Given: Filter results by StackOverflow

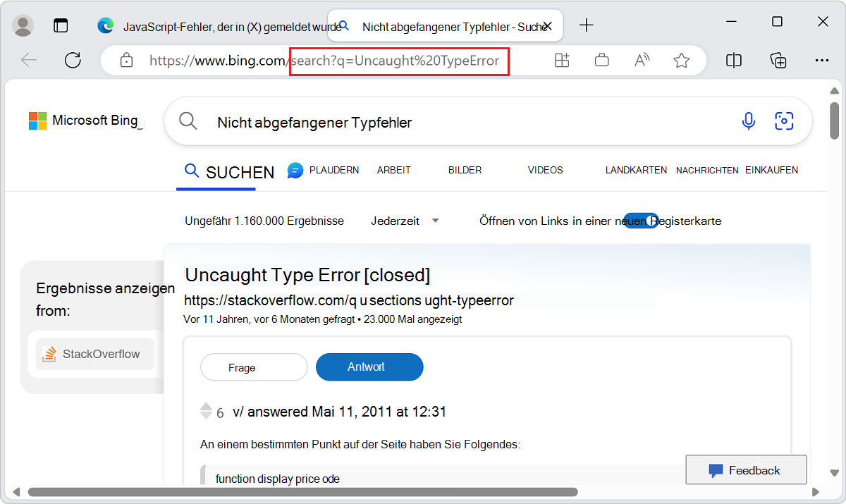Looking at the screenshot, I should pos(94,354).
